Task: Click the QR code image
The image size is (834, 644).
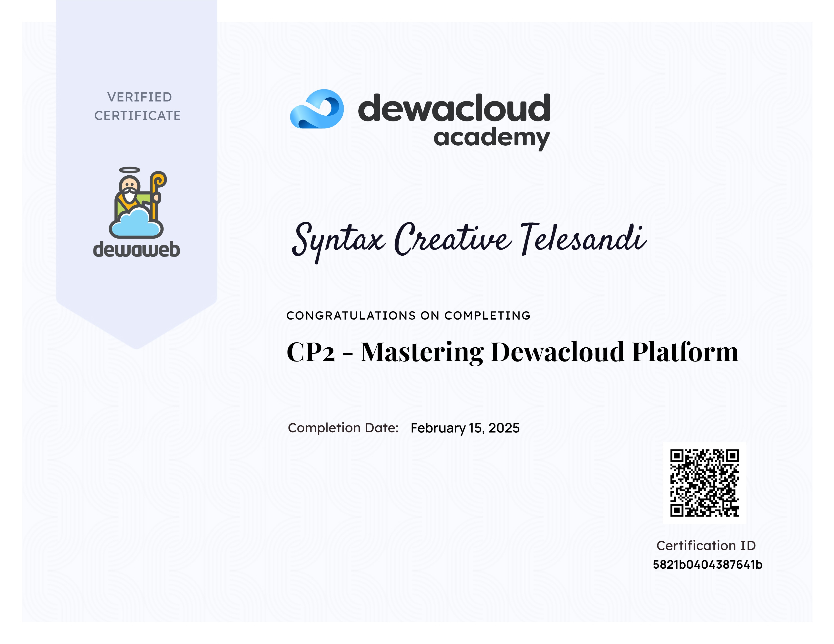Action: click(705, 483)
